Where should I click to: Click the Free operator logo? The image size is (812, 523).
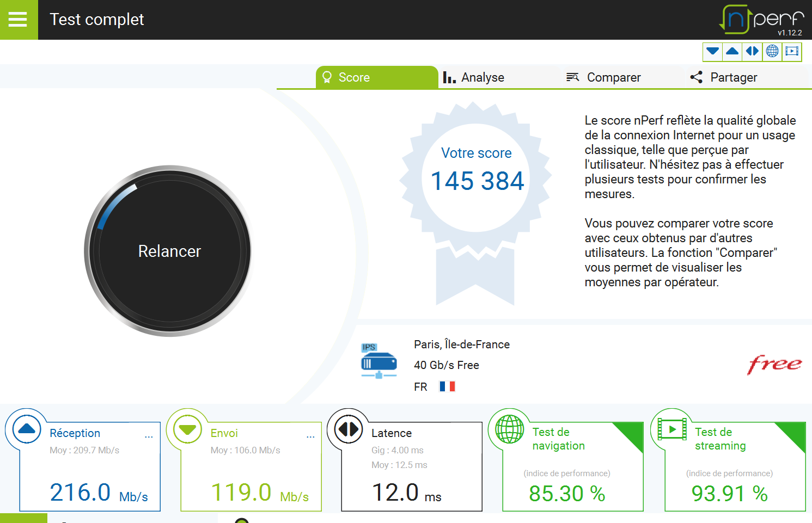pyautogui.click(x=774, y=364)
